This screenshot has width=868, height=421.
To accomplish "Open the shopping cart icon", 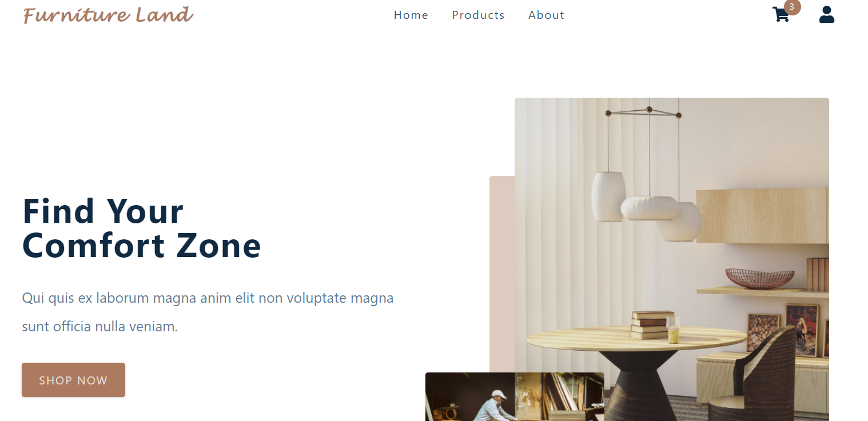I will 781,14.
